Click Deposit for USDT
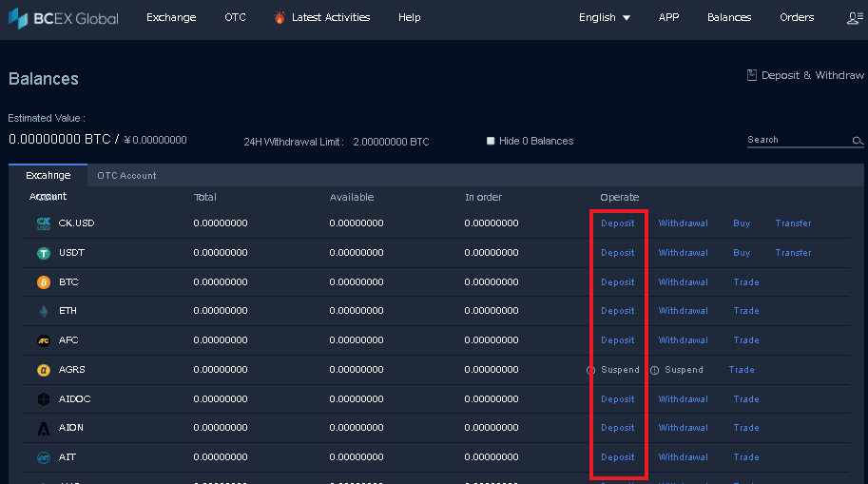This screenshot has width=868, height=484. 618,253
